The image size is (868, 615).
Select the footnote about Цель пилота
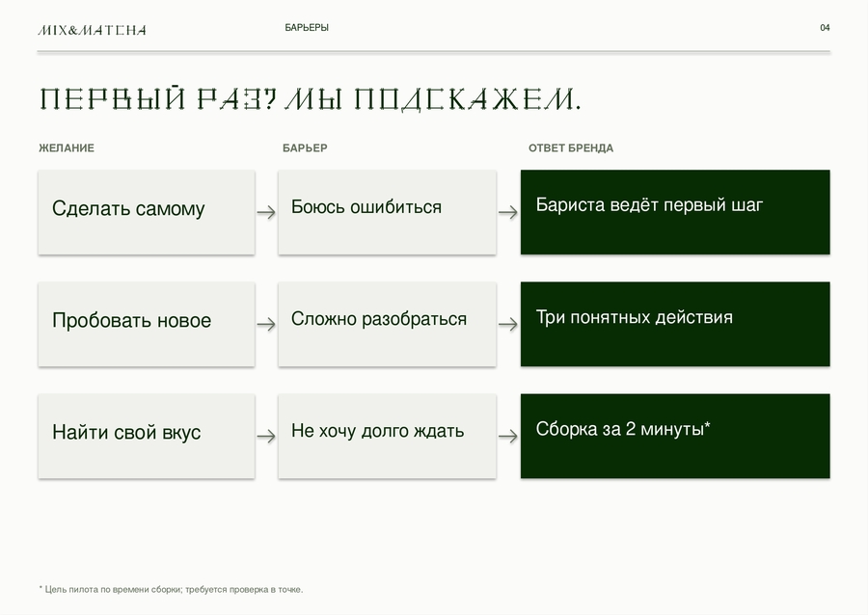pos(171,590)
